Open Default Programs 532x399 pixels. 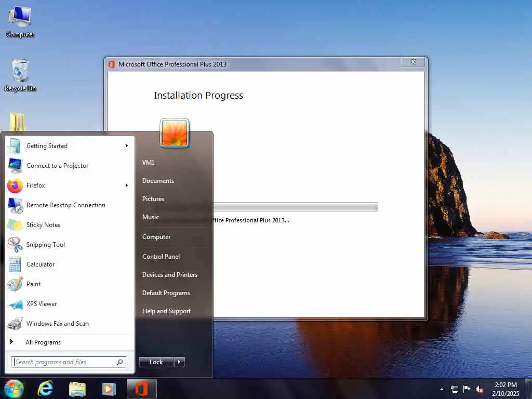click(166, 293)
